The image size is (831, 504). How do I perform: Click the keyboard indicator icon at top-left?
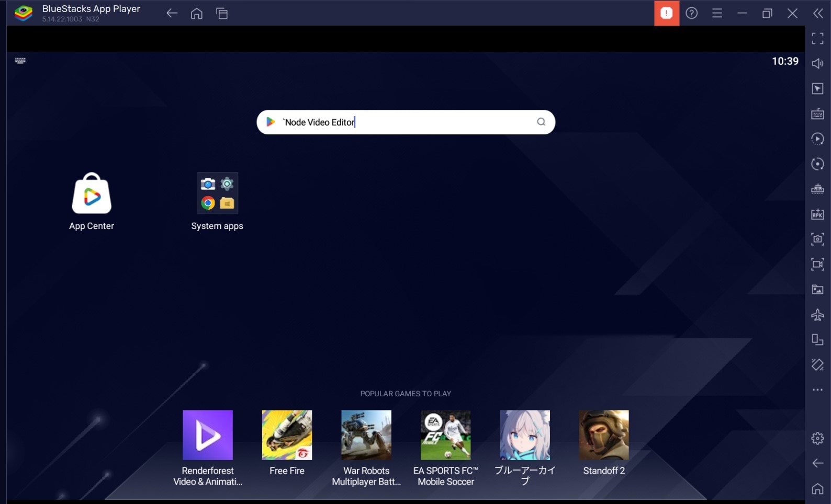[x=20, y=61]
